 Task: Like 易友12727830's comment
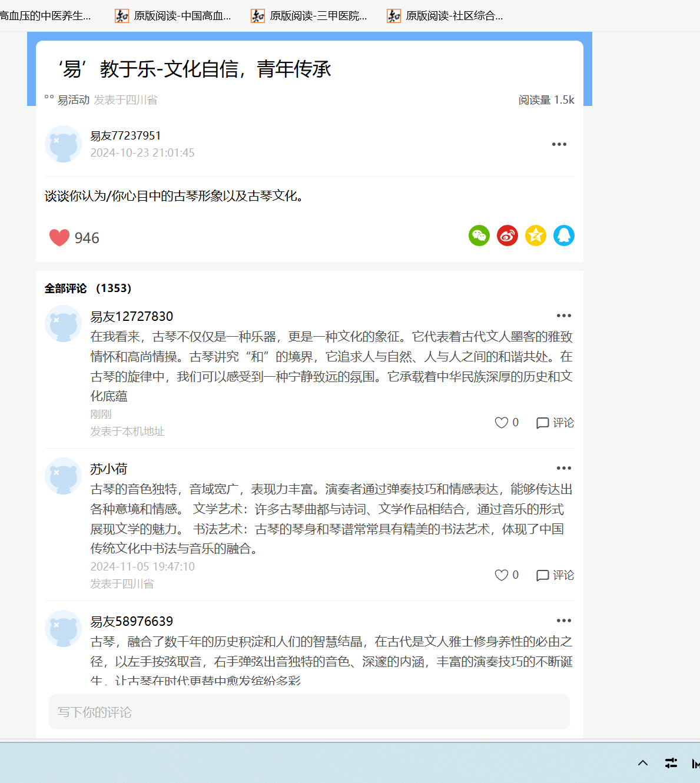click(x=502, y=423)
